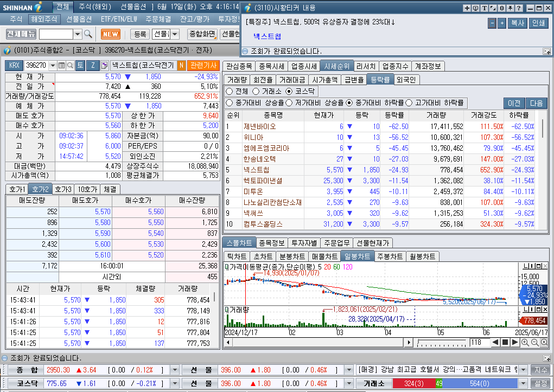Click the chart backward triangle button
The image size is (554, 392).
click(x=495, y=342)
